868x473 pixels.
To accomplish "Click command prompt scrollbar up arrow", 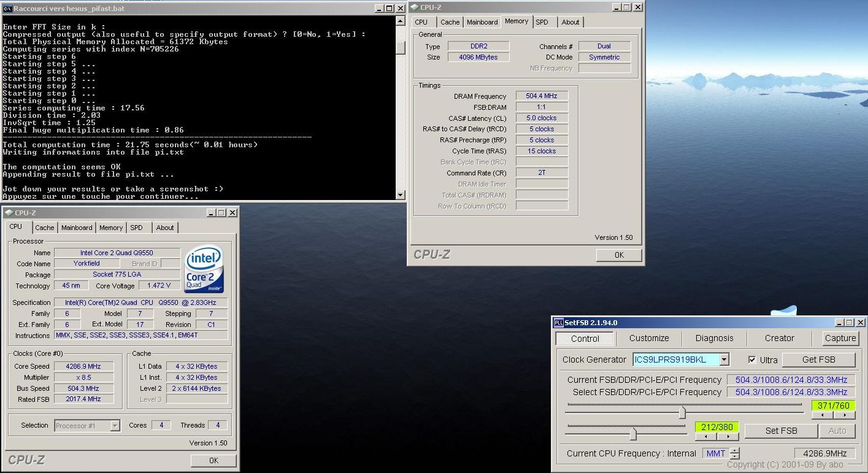I will [401, 20].
